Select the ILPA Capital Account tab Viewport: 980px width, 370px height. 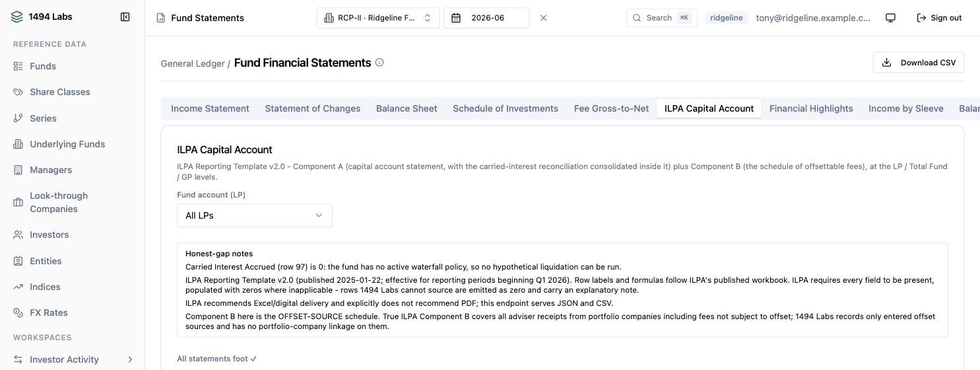click(709, 108)
